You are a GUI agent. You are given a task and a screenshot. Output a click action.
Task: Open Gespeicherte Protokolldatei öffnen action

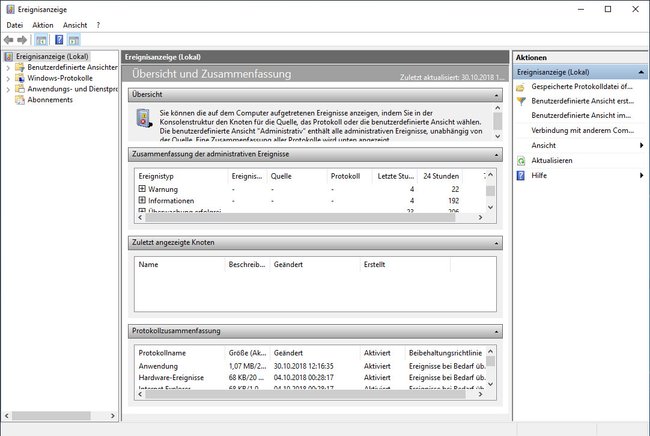pos(582,87)
